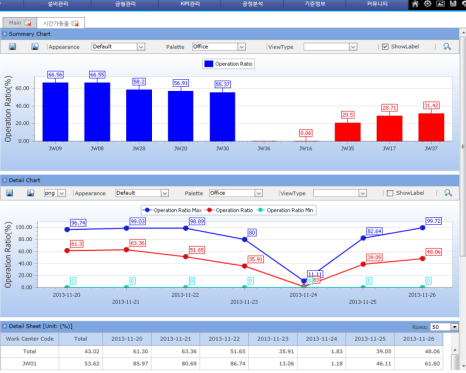Collapse the Detail Chart panel header icon

coord(5,180)
